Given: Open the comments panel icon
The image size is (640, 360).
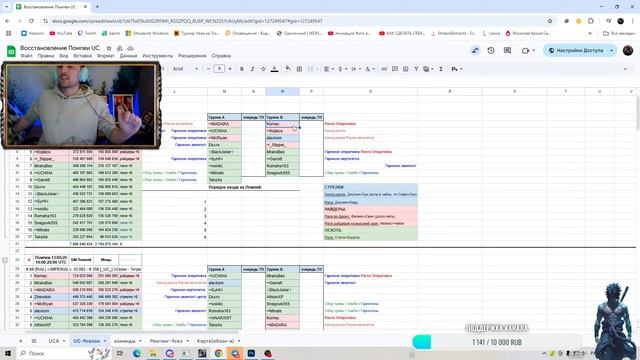Looking at the screenshot, I should point(507,50).
